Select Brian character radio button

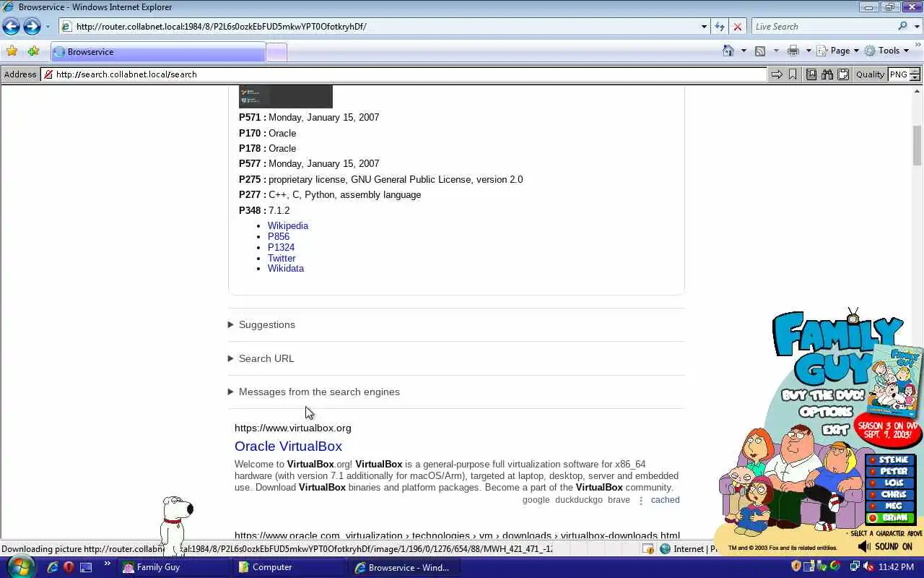coord(872,517)
